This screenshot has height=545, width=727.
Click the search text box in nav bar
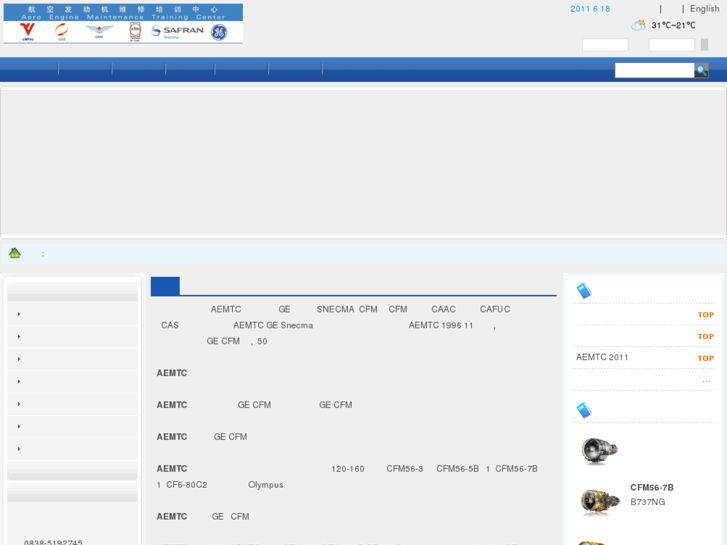click(654, 70)
